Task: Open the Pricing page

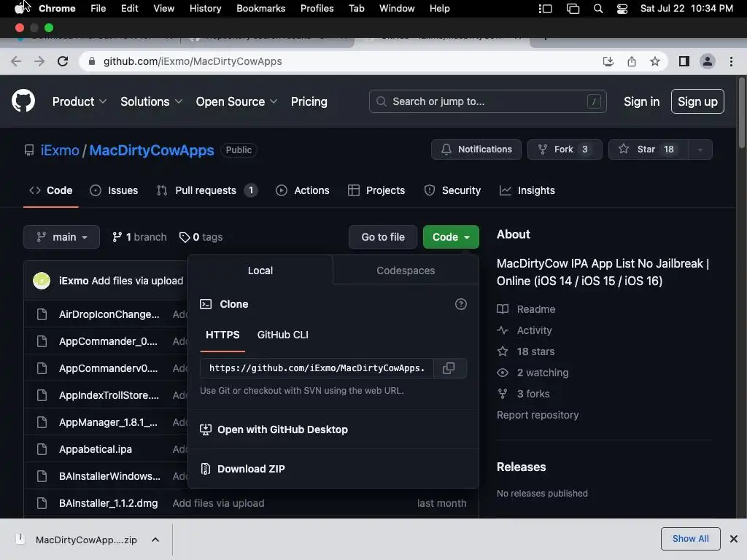Action: [x=309, y=101]
